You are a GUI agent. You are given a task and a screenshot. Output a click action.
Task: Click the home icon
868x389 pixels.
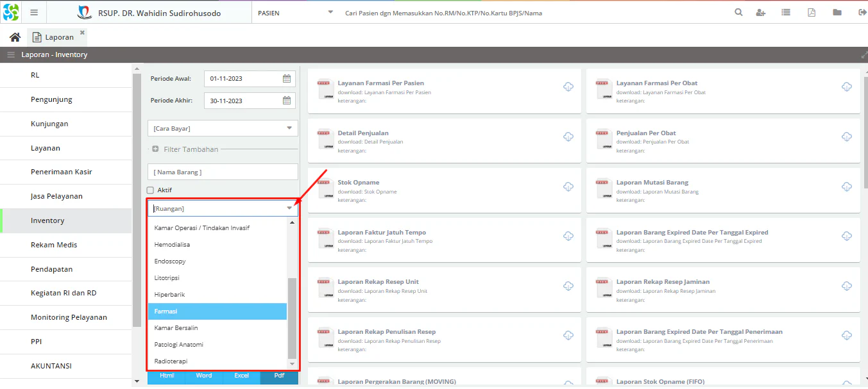[15, 37]
